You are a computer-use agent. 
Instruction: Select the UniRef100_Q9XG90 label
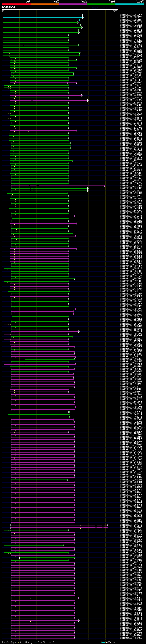[131, 429]
